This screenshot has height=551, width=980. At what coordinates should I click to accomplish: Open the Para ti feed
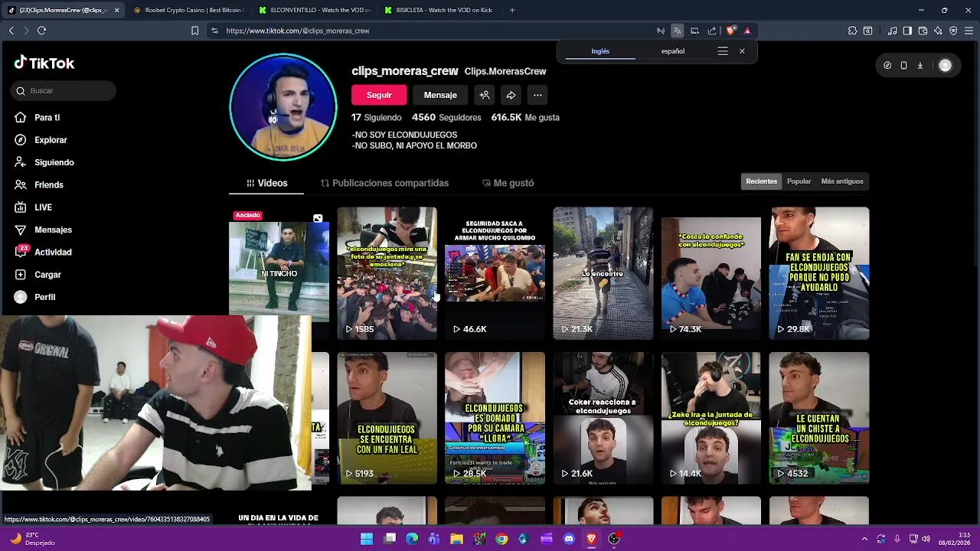(x=47, y=117)
